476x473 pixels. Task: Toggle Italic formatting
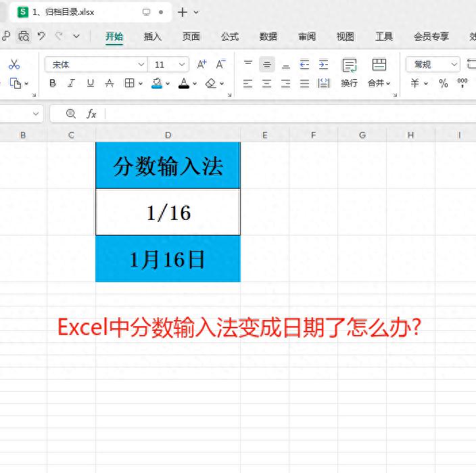tap(72, 83)
